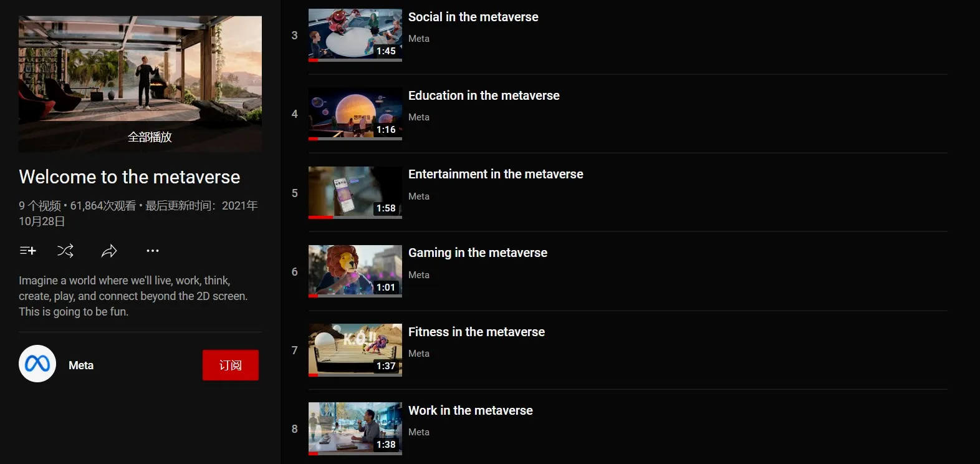The width and height of the screenshot is (980, 464).
Task: Click the 1:45 duration badge
Action: tap(386, 51)
